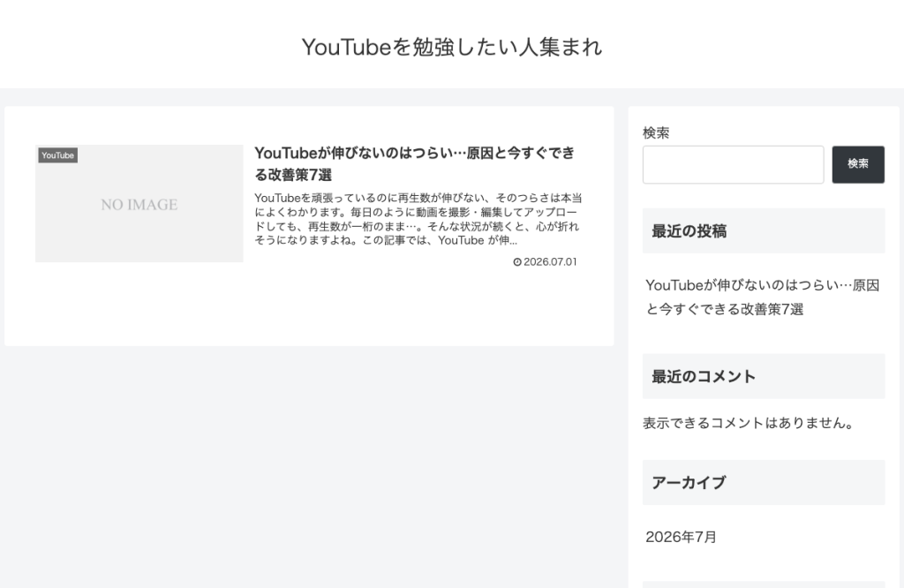Select the YouTube category label on thumbnail
Screen dimensions: 904x588
coord(57,155)
